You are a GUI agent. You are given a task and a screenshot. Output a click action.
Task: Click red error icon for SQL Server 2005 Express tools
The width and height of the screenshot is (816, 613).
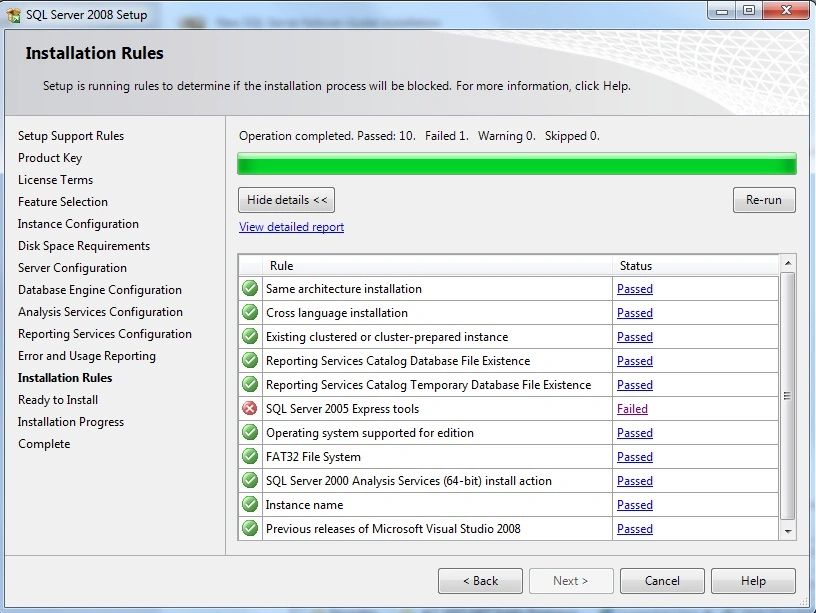(250, 408)
